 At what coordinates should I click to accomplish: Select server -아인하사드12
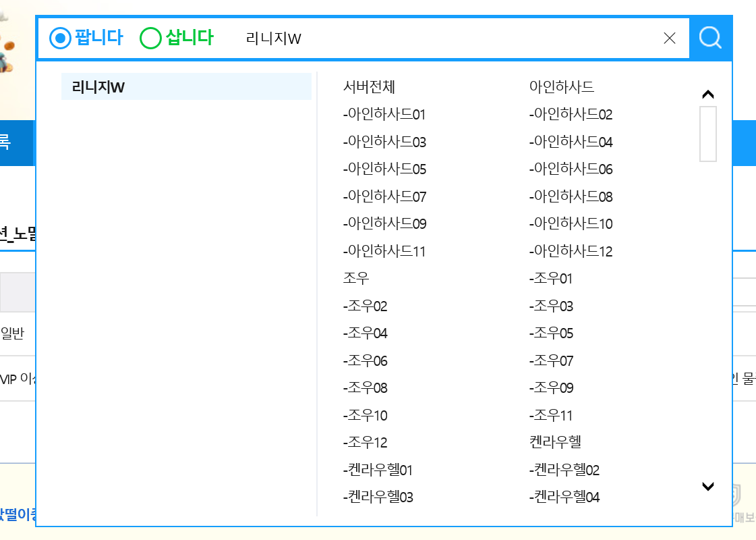[x=571, y=251]
